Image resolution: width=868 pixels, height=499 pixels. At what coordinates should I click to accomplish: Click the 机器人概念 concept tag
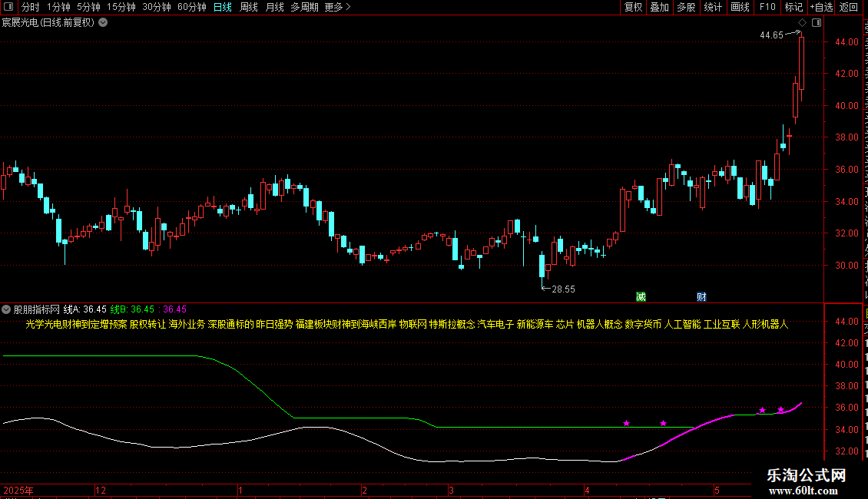(599, 324)
